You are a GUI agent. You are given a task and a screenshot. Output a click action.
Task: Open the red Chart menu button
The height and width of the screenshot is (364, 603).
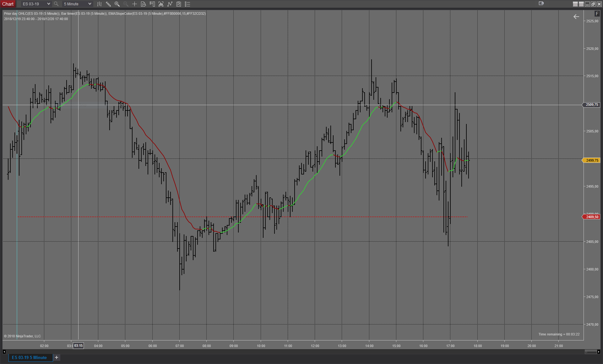pos(8,4)
